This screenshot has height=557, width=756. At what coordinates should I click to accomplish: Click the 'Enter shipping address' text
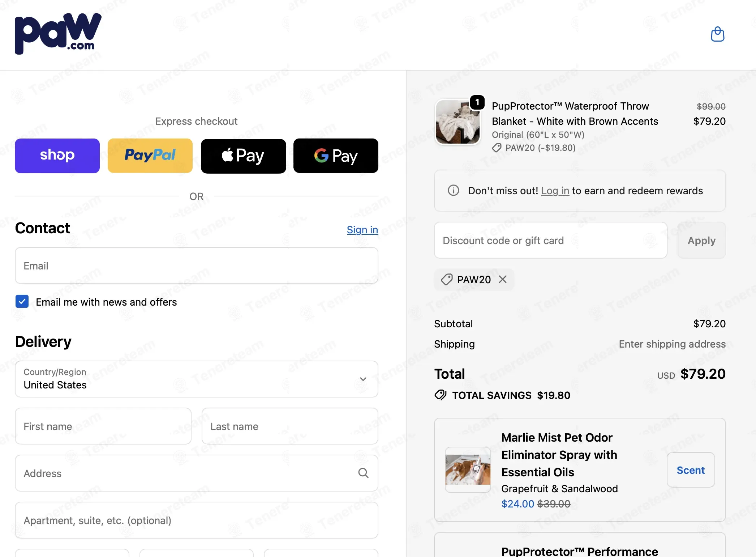pyautogui.click(x=672, y=344)
